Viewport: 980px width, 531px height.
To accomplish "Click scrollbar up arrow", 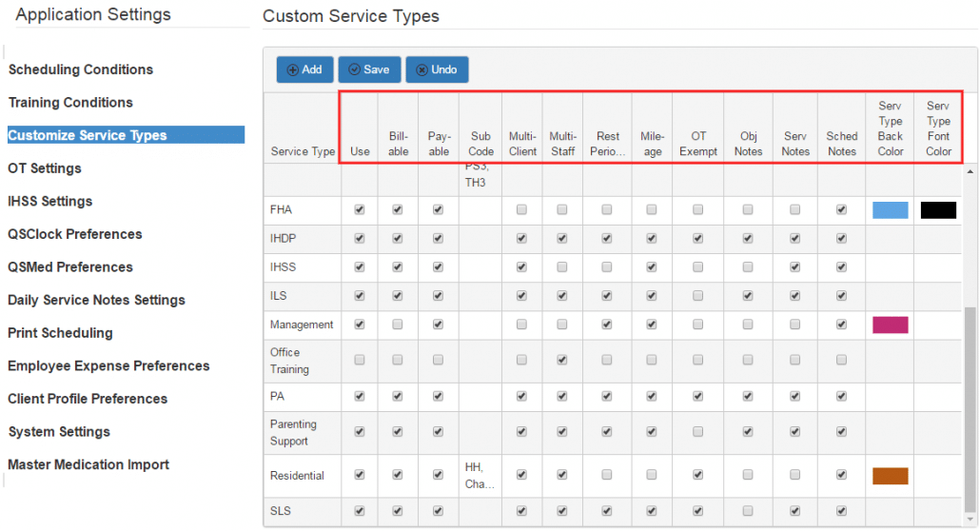I will [970, 171].
